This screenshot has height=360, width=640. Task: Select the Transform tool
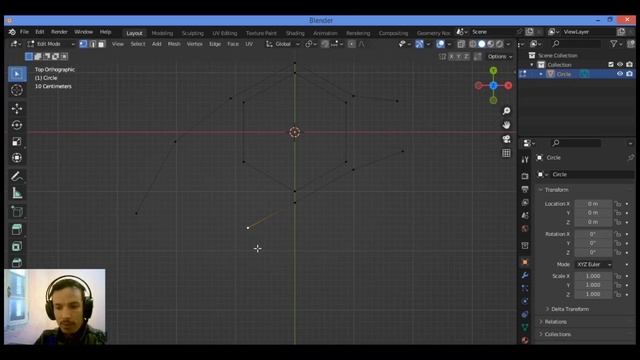click(17, 158)
